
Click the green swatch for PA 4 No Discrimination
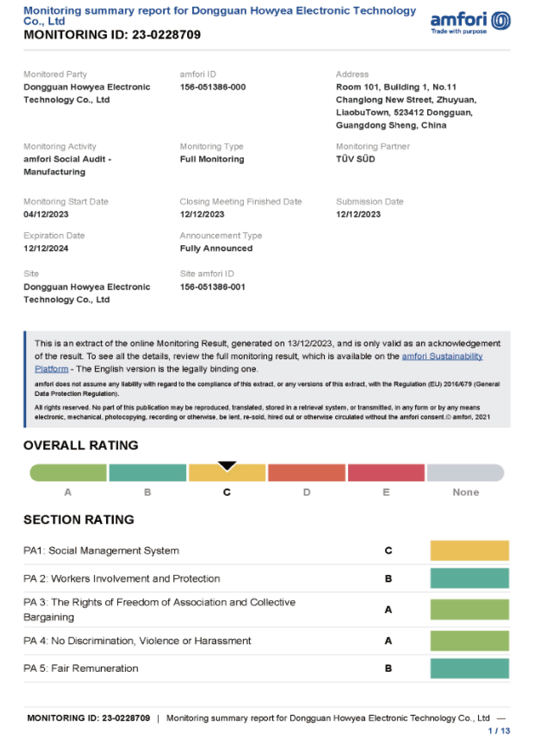[x=470, y=641]
